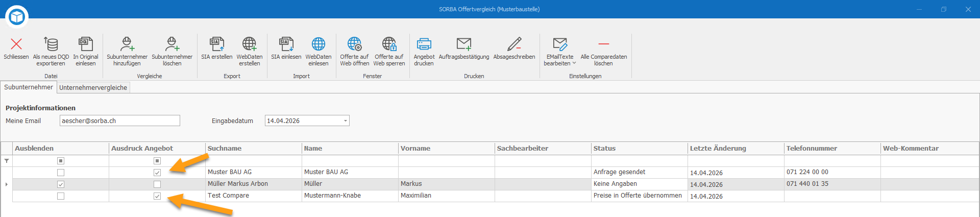Uncheck Ausblenden for Müller Markus Arbon

click(61, 184)
